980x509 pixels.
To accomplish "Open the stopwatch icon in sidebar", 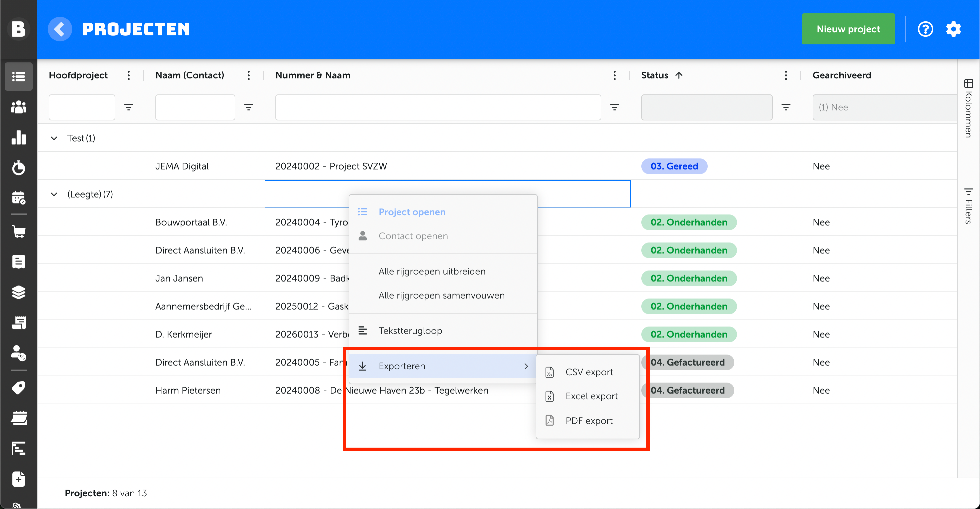I will [x=18, y=167].
